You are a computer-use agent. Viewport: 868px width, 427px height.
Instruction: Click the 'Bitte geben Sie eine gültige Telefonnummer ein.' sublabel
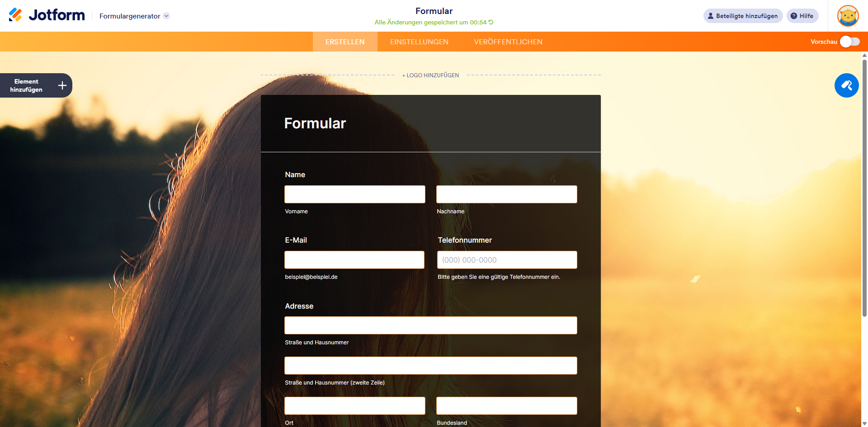pyautogui.click(x=499, y=277)
